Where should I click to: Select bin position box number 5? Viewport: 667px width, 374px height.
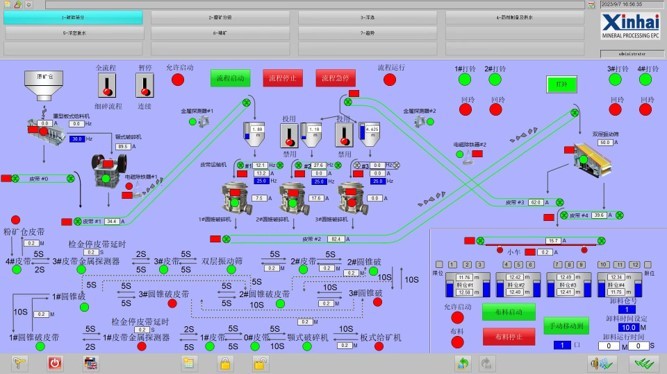pyautogui.click(x=519, y=265)
